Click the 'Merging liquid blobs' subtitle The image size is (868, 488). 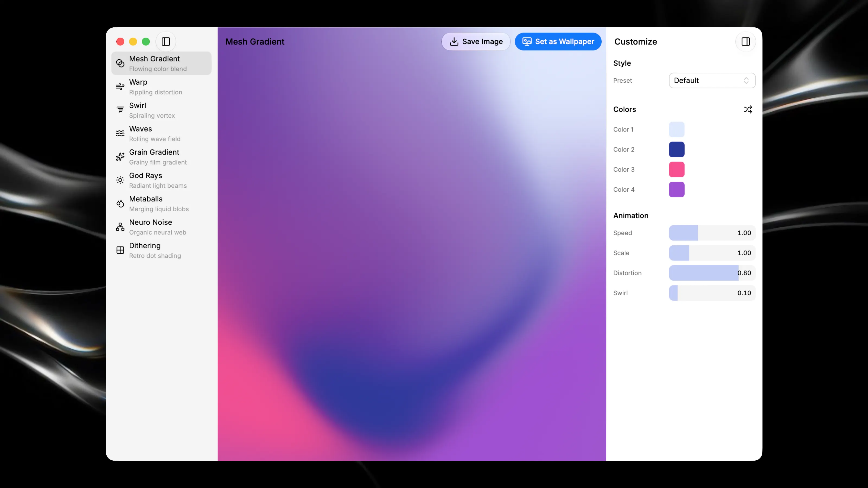coord(159,209)
